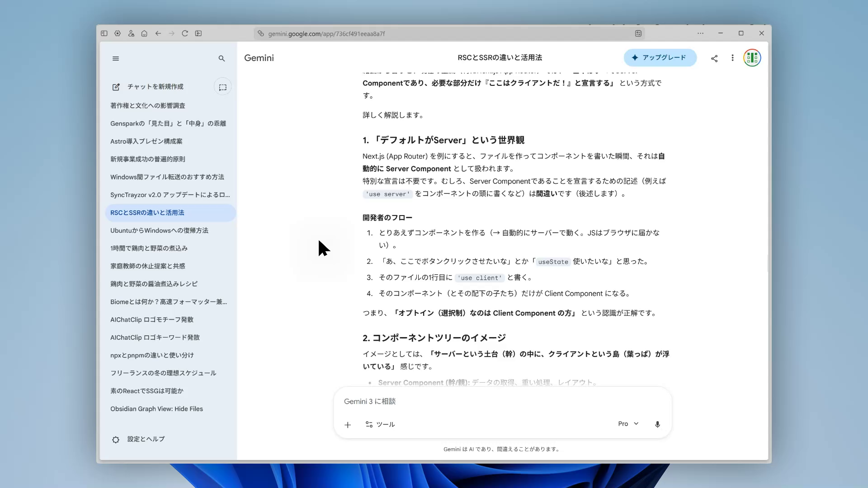Click heading 2. コンポーネントツリーのイメージ
Screen dimensions: 868x488
point(434,338)
